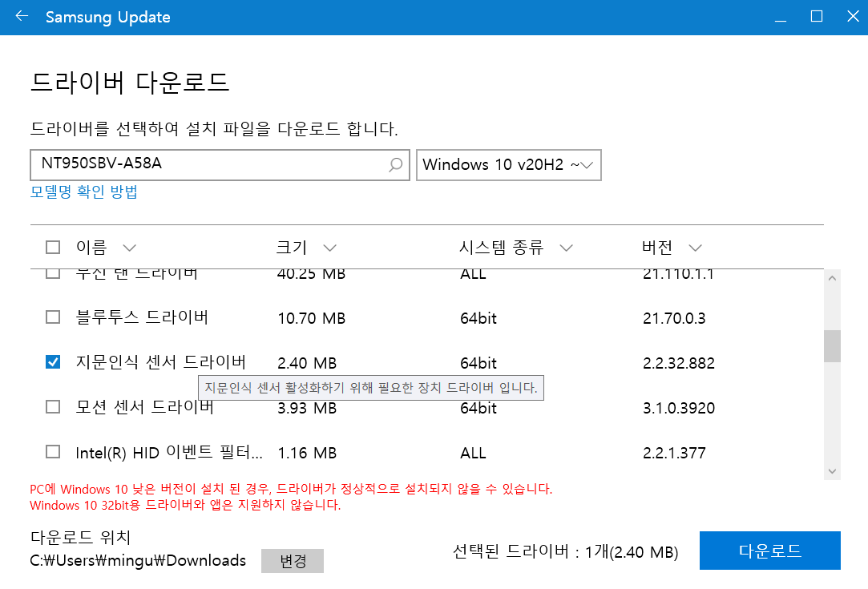The image size is (868, 589).
Task: Click the 10.70 MB size cell
Action: click(x=312, y=318)
